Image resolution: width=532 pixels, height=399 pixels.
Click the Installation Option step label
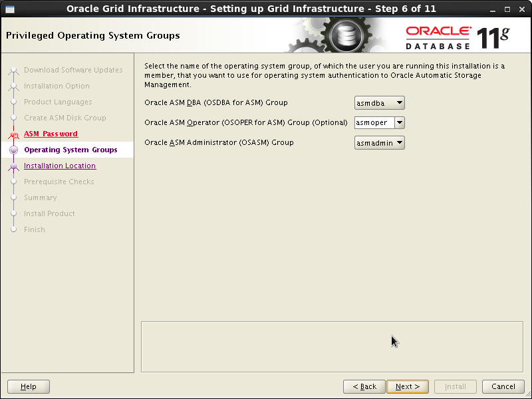[x=57, y=86]
